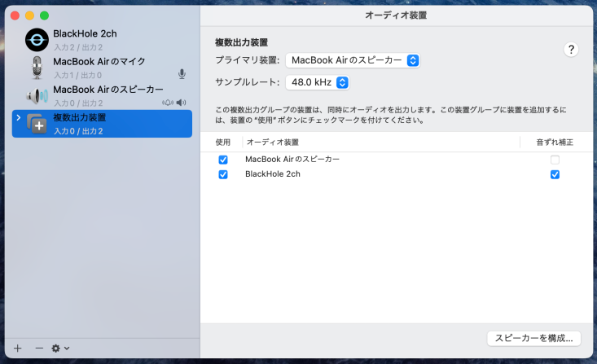597x364 pixels.
Task: Remove selected device with minus button
Action: click(x=39, y=348)
